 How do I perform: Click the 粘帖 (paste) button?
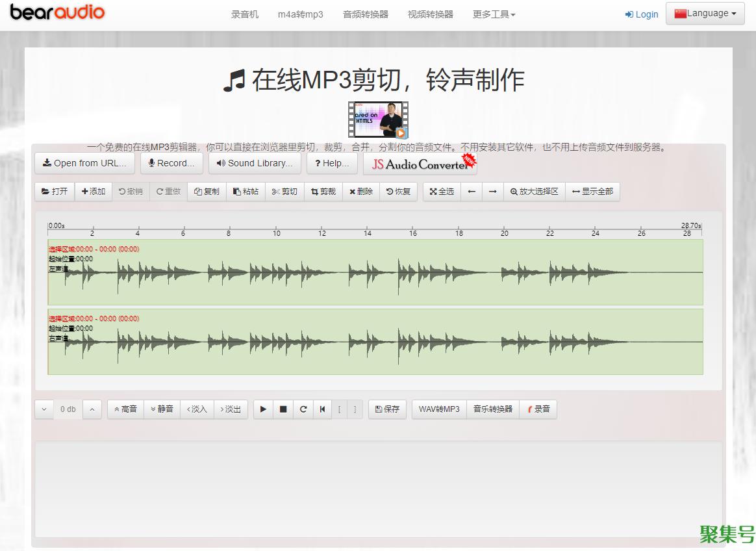[246, 192]
